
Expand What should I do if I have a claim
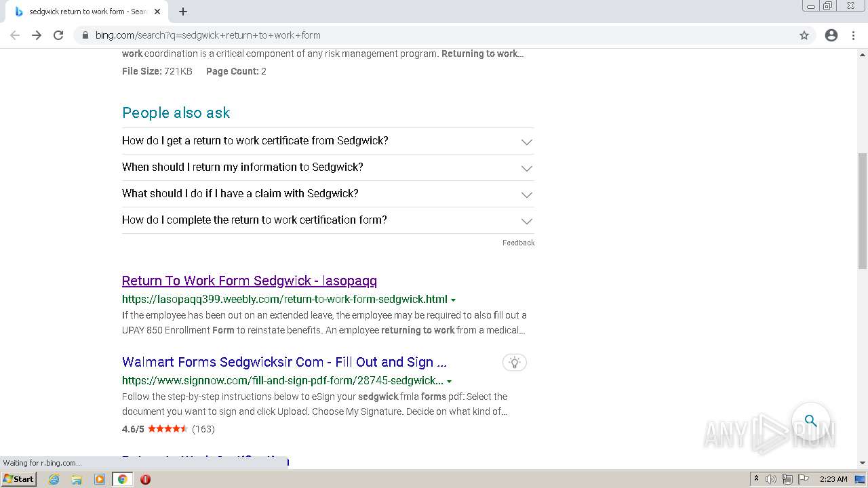328,194
